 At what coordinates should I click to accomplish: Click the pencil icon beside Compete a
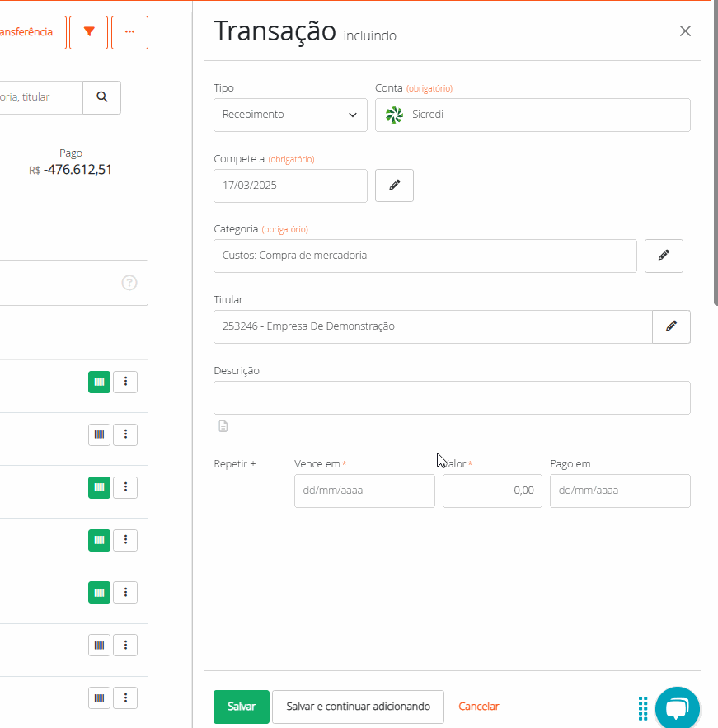[394, 185]
